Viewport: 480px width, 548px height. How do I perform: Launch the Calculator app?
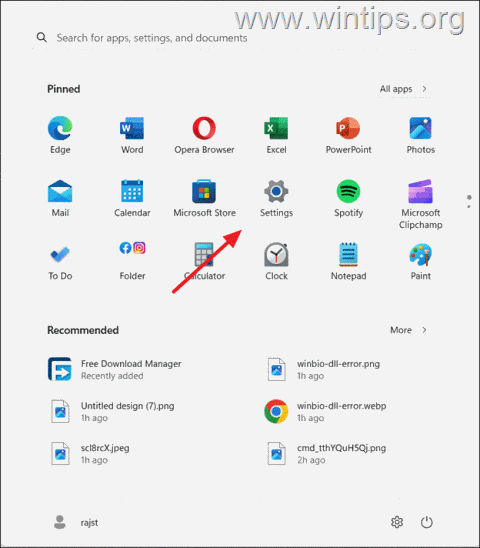tap(205, 261)
